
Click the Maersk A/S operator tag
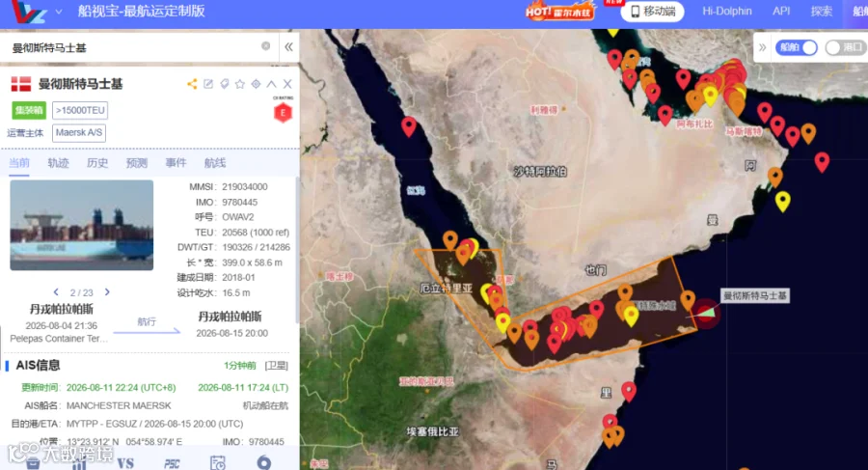click(x=79, y=133)
